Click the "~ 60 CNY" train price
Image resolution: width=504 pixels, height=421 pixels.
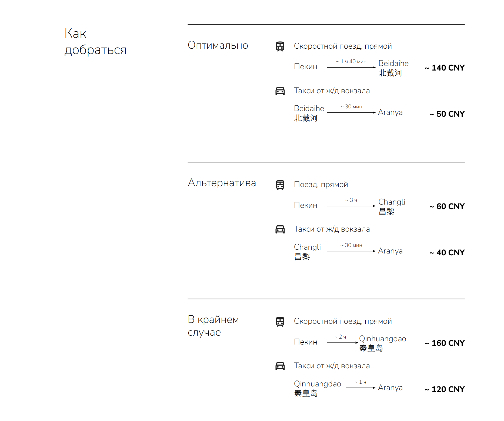click(447, 206)
